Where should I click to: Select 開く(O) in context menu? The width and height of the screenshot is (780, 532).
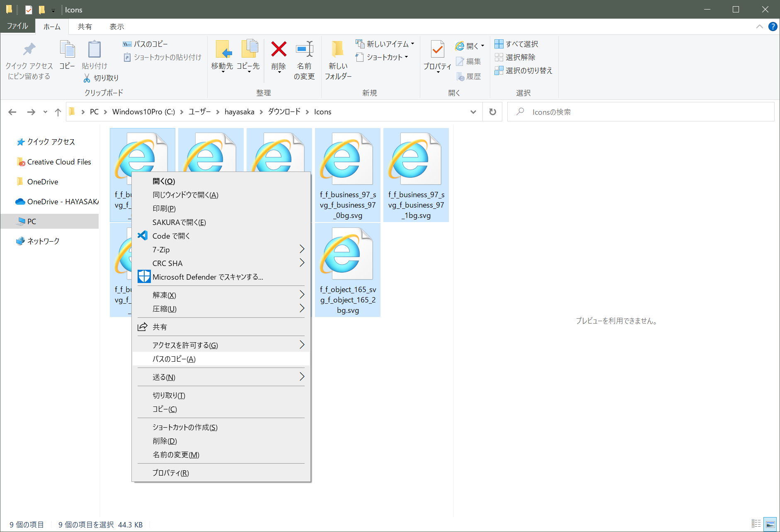click(x=221, y=181)
